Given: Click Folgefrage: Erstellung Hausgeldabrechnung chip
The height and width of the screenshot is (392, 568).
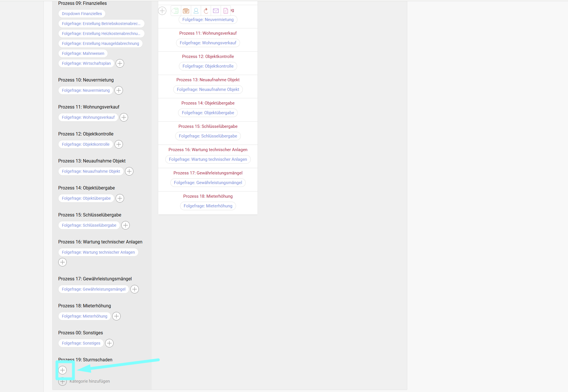Looking at the screenshot, I should (100, 43).
